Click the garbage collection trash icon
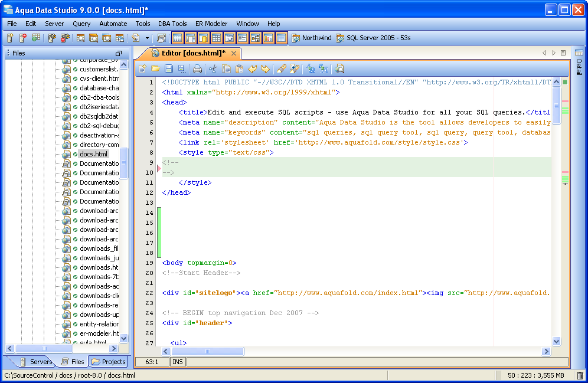 pos(580,375)
